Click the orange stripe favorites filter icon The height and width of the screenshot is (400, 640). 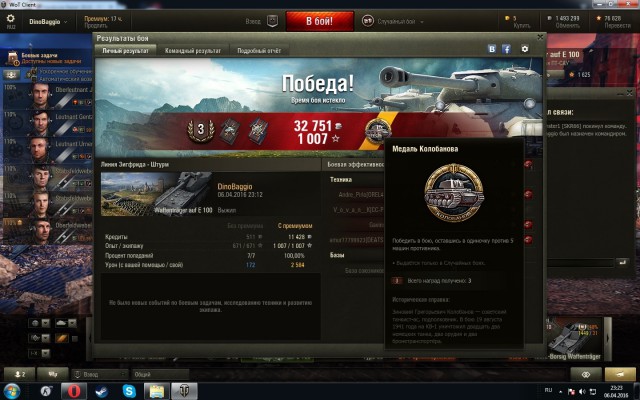(x=62, y=338)
